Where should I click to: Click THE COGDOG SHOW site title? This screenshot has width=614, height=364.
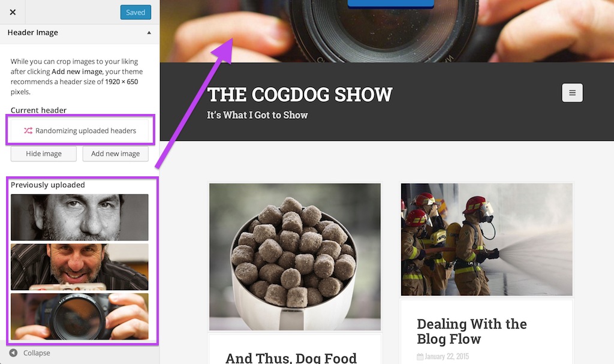(x=300, y=94)
